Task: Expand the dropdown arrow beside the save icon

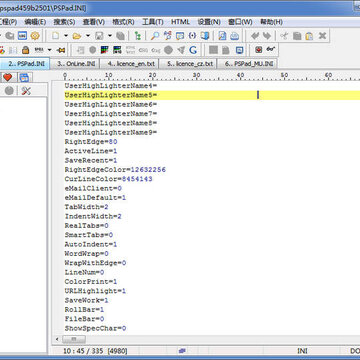Action: 110,36
